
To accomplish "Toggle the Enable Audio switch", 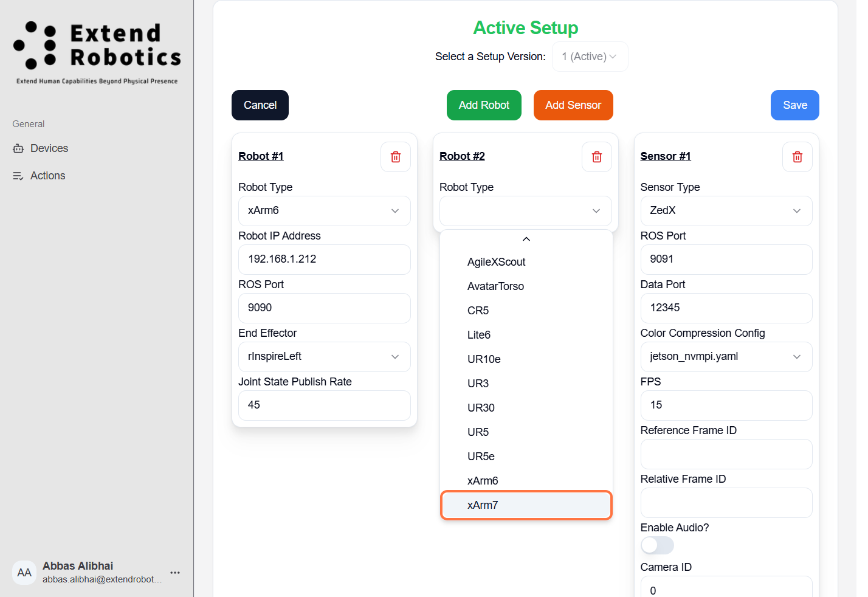I will pos(657,545).
